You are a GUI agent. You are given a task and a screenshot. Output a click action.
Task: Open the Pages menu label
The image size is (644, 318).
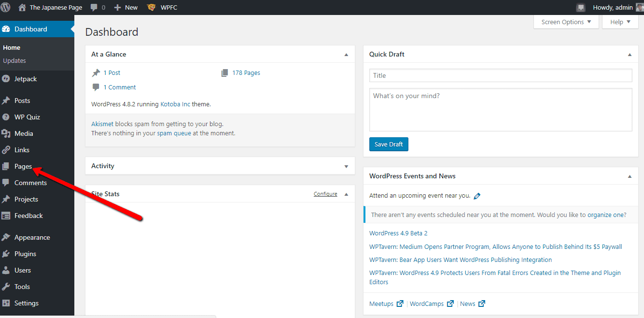[x=23, y=166]
